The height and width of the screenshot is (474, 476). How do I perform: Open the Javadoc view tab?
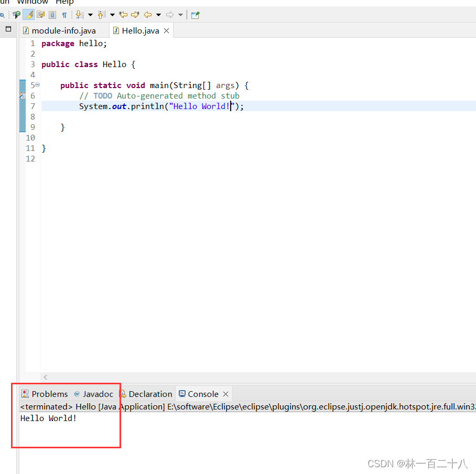tap(94, 394)
